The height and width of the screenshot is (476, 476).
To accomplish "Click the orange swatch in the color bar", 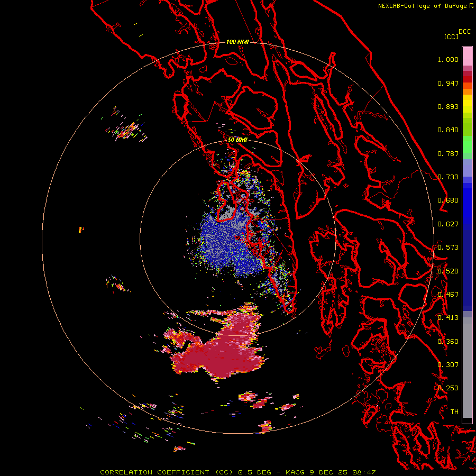I will coord(467,91).
